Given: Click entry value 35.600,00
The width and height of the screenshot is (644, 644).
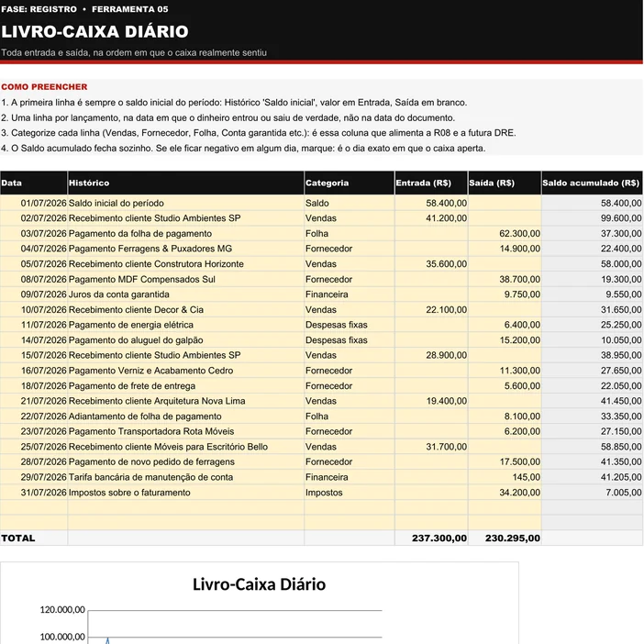Looking at the screenshot, I should pyautogui.click(x=431, y=263).
